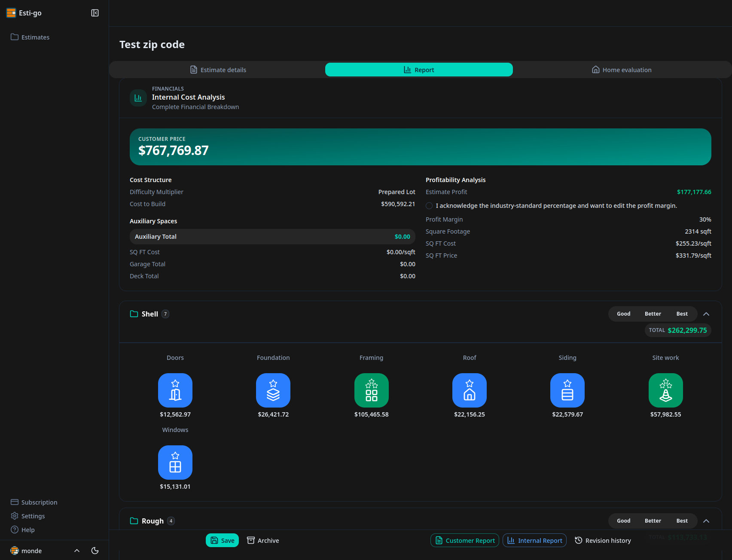This screenshot has width=732, height=560.
Task: Click the Siding price $22,579.67
Action: tap(567, 414)
